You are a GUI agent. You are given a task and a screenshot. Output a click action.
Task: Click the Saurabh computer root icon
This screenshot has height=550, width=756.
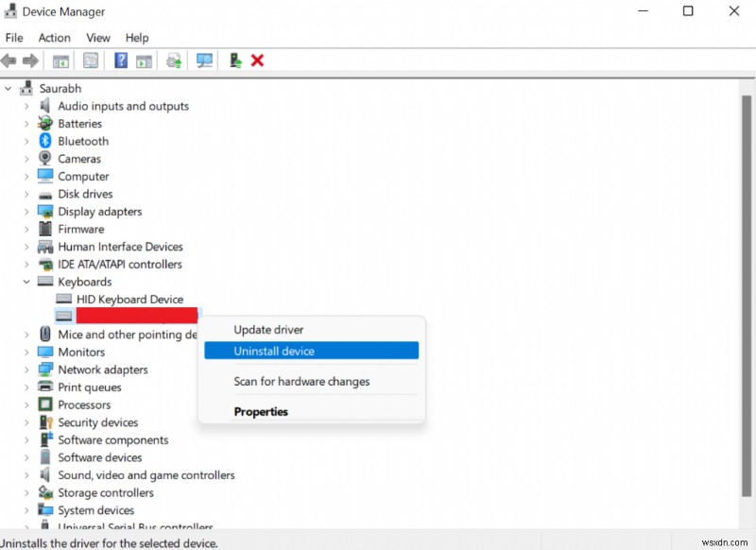[x=26, y=88]
